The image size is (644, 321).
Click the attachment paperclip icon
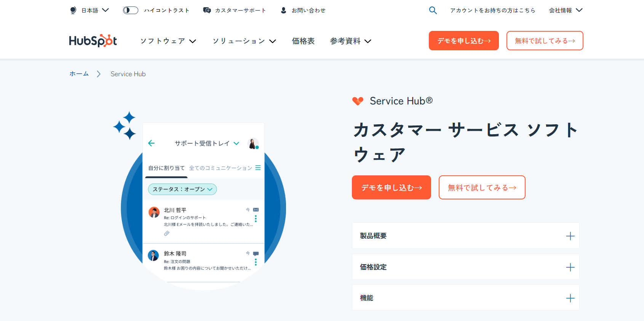click(x=167, y=233)
